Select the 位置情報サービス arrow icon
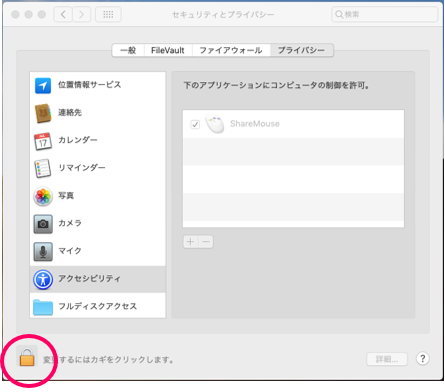 coord(43,86)
